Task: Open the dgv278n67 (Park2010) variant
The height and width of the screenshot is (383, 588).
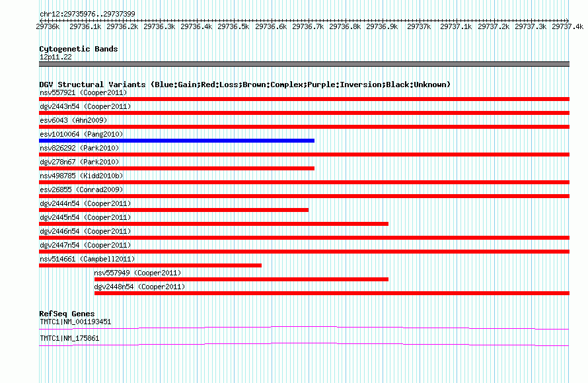Action: point(79,162)
